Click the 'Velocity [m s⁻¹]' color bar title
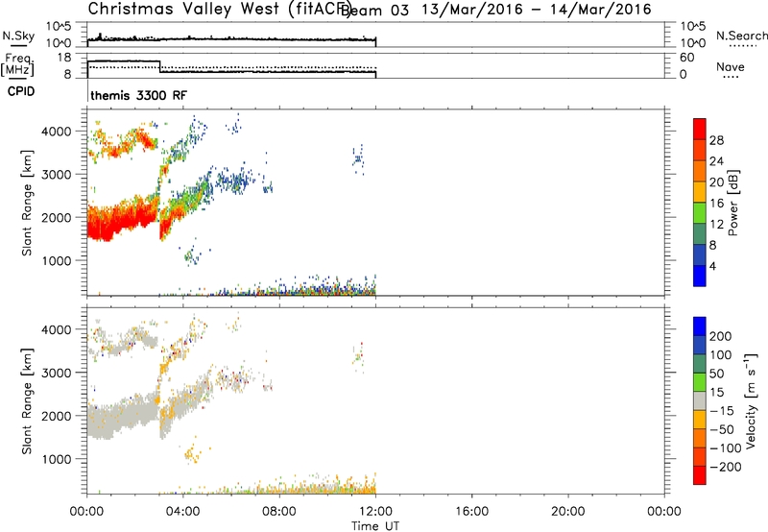Screen dimensions: 768x532 (751, 401)
